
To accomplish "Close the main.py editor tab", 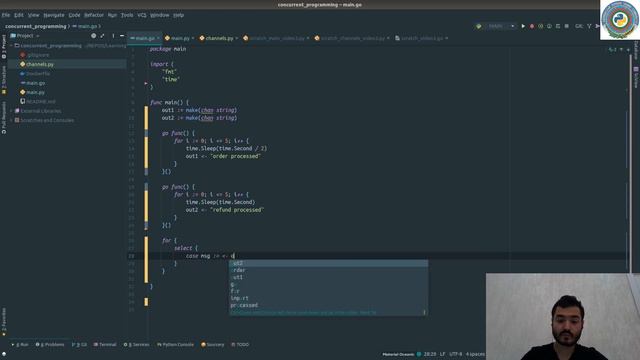I will (x=193, y=38).
